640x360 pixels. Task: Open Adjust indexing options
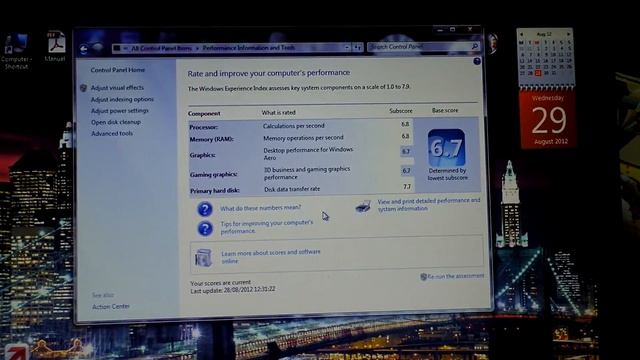point(122,99)
